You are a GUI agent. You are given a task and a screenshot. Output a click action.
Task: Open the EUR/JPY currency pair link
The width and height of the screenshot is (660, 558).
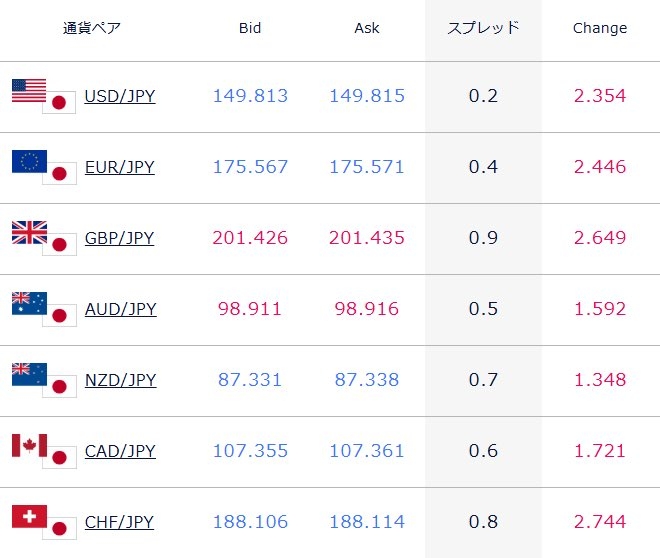(x=120, y=168)
